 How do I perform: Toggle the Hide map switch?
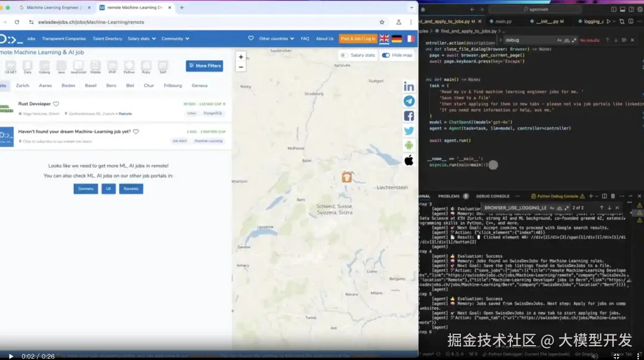[x=386, y=55]
